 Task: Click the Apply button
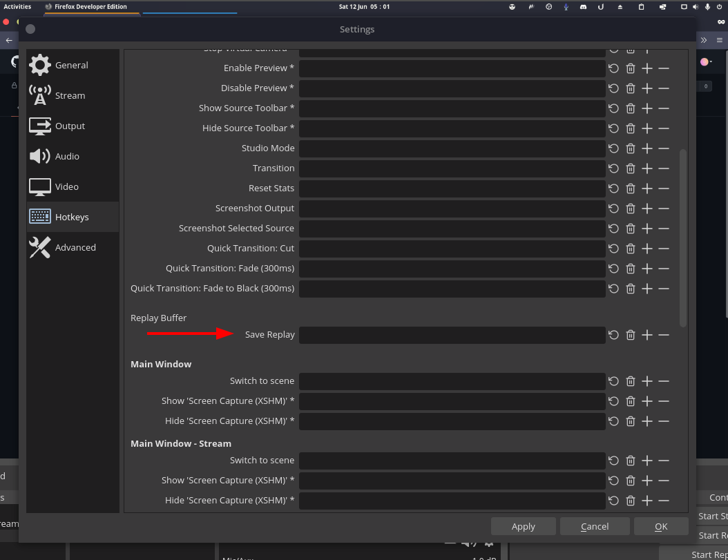tap(524, 527)
